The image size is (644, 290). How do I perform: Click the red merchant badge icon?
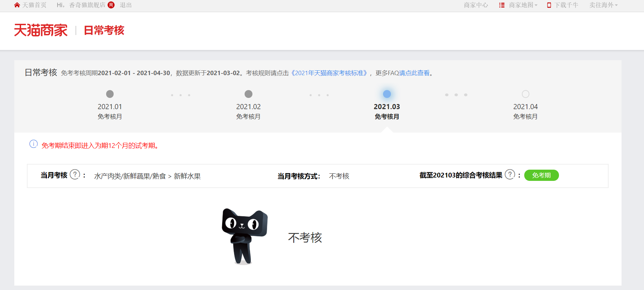point(111,5)
